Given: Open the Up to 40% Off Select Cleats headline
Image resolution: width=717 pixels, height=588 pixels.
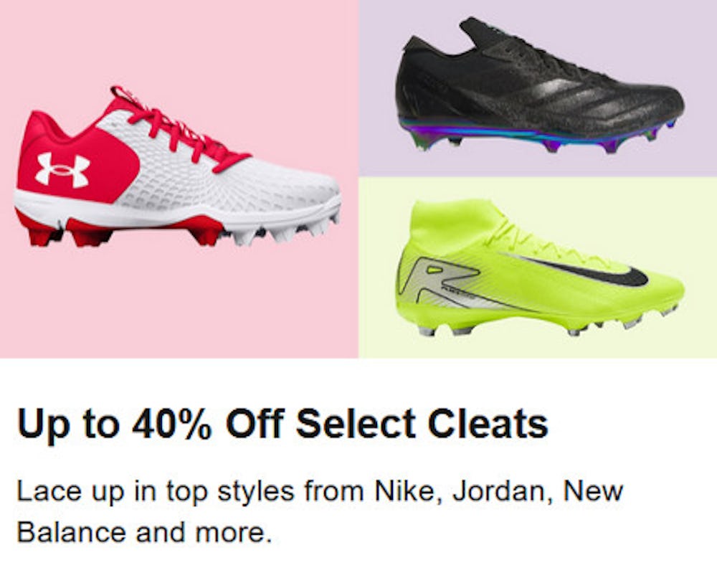Looking at the screenshot, I should point(282,425).
